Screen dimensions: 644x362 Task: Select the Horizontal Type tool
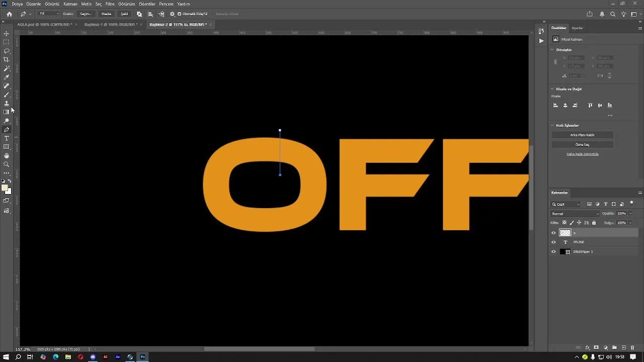[x=7, y=138]
